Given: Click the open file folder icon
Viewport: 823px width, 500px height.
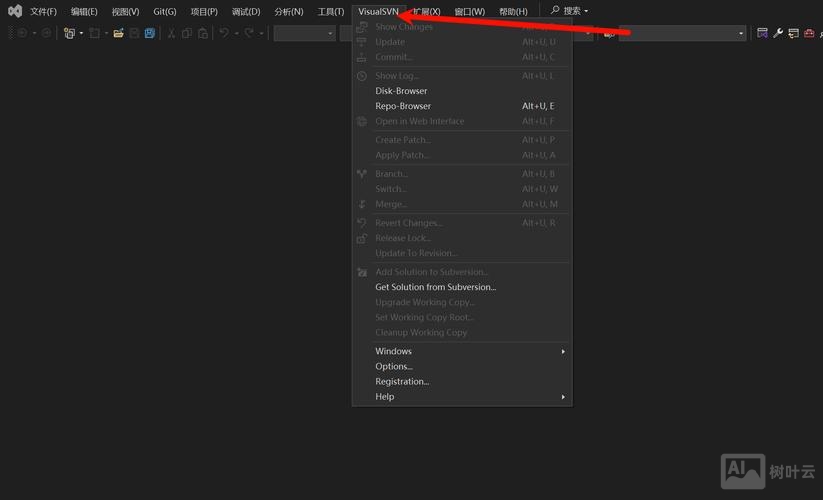Looking at the screenshot, I should (x=118, y=33).
